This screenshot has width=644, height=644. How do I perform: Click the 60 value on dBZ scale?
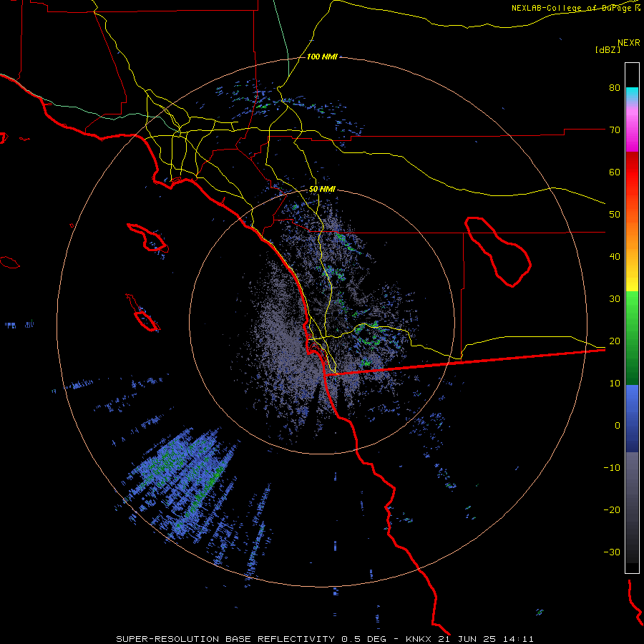click(615, 172)
